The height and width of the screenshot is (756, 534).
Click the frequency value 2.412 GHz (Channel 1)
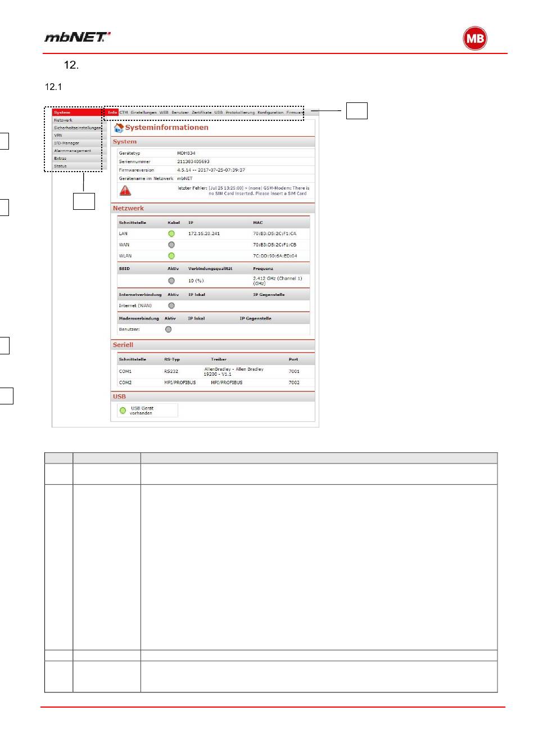(278, 281)
